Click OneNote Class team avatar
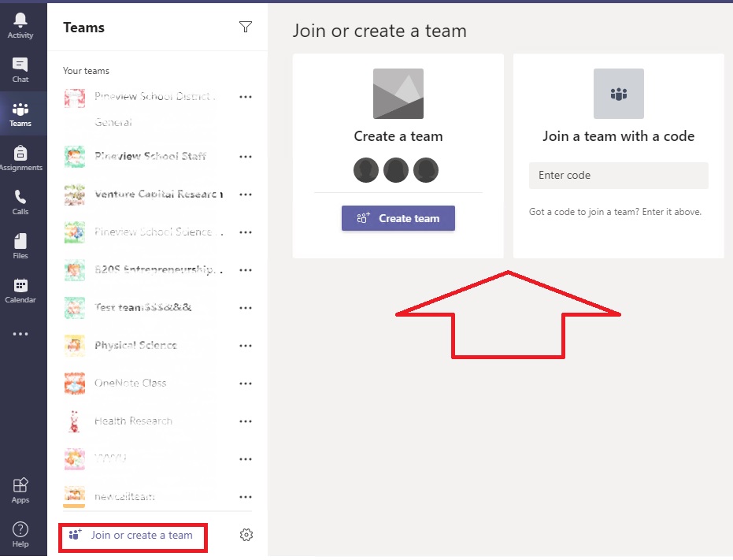This screenshot has width=733, height=560. point(75,384)
